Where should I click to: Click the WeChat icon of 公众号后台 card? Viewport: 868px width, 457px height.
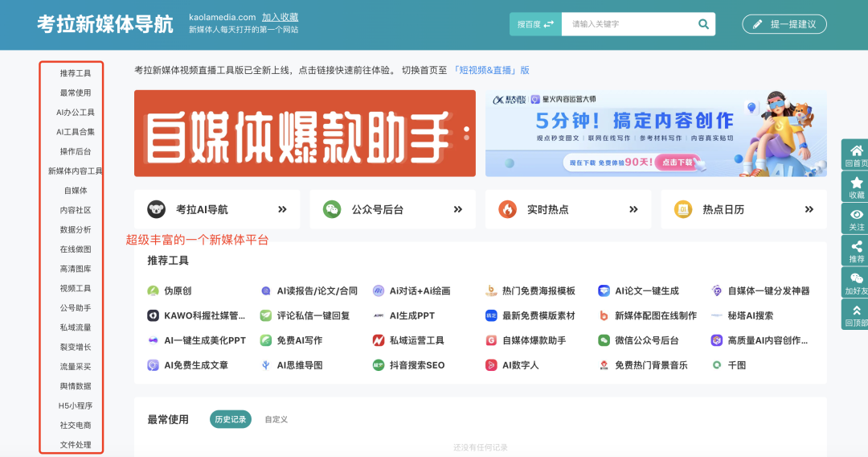coord(332,209)
